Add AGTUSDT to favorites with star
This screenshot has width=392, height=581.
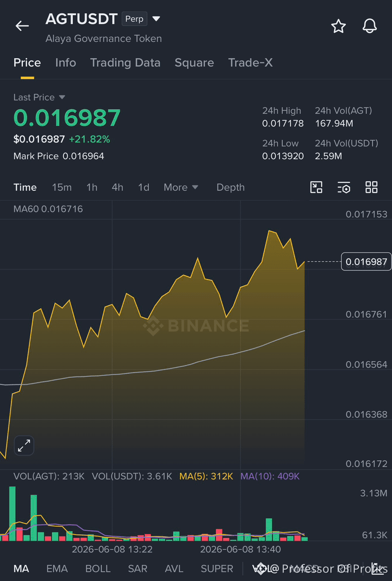tap(339, 26)
